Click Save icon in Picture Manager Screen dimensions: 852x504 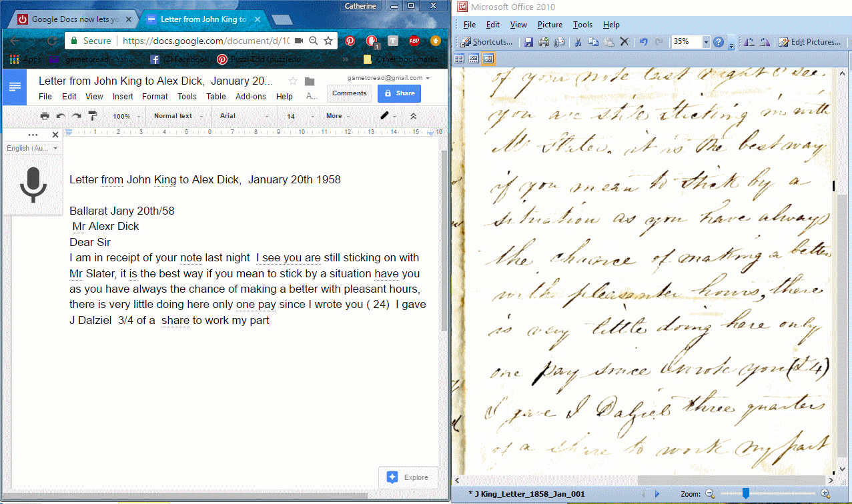pyautogui.click(x=528, y=42)
